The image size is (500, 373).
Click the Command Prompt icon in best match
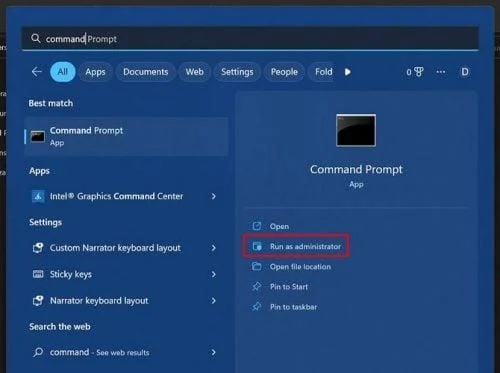tap(38, 136)
